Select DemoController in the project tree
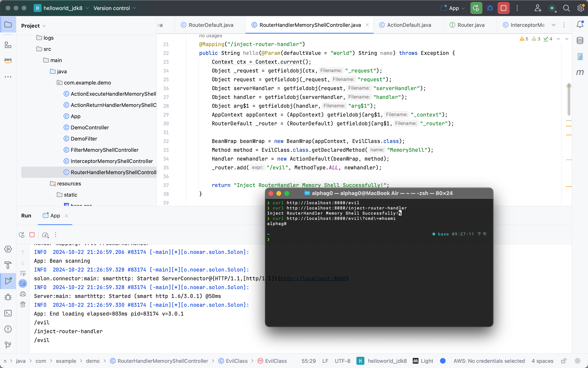This screenshot has width=588, height=368. click(90, 128)
